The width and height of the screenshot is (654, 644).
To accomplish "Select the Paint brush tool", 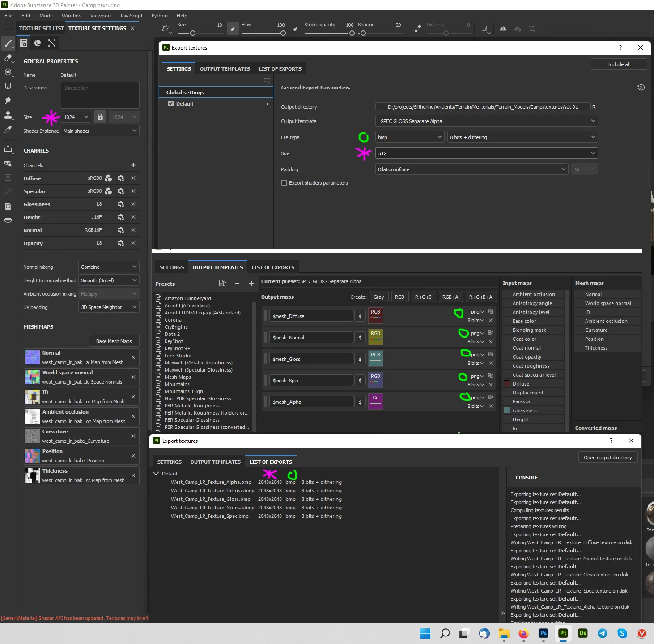I will 8,43.
